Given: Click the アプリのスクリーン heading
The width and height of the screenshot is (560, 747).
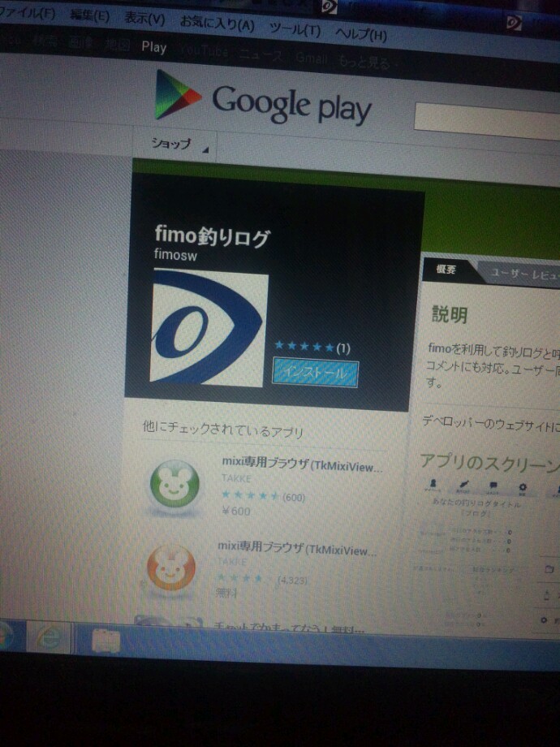Looking at the screenshot, I should [489, 462].
